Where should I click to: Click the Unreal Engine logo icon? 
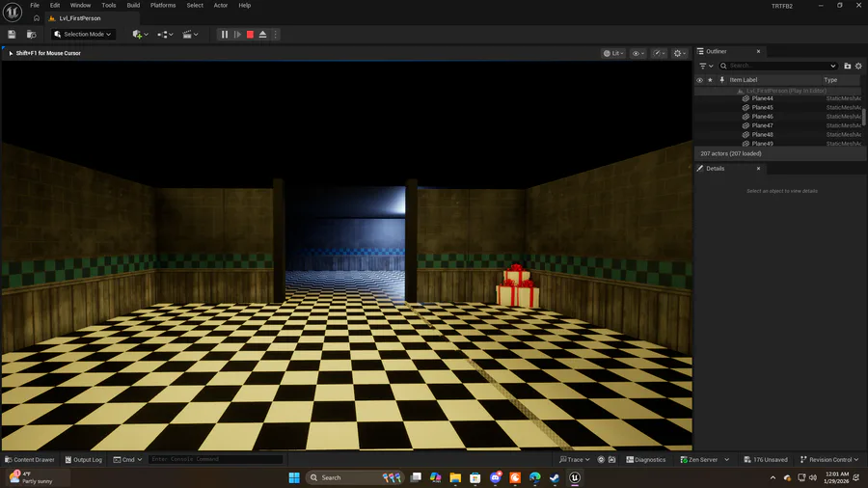(x=13, y=12)
